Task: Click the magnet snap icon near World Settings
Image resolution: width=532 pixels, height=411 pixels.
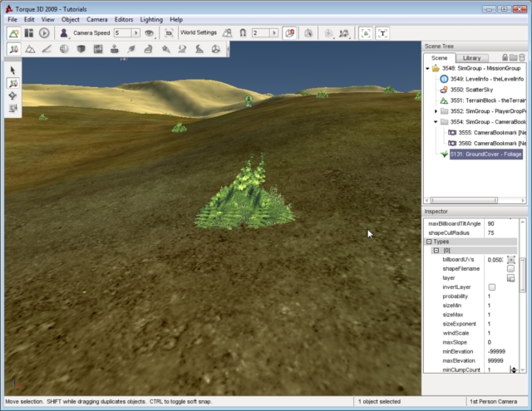Action: pyautogui.click(x=244, y=33)
